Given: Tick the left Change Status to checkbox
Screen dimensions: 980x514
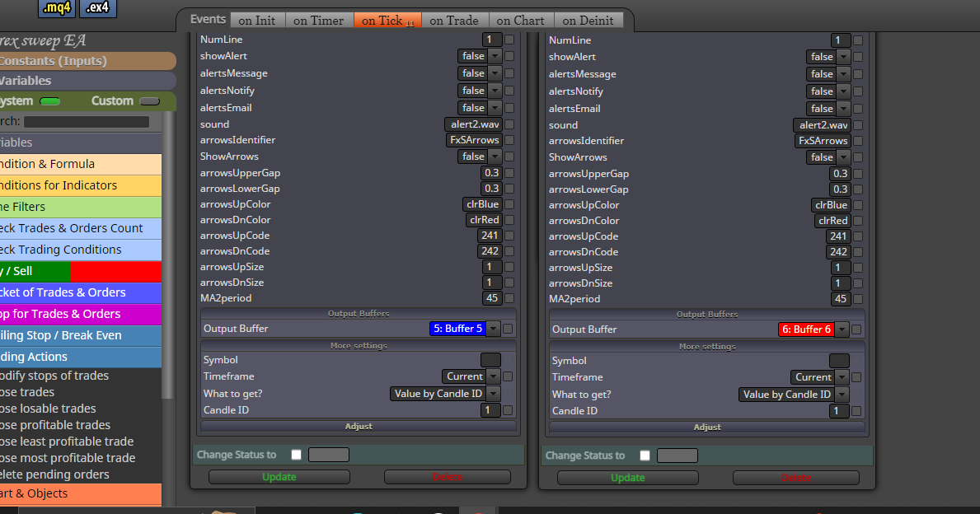Looking at the screenshot, I should pos(296,455).
